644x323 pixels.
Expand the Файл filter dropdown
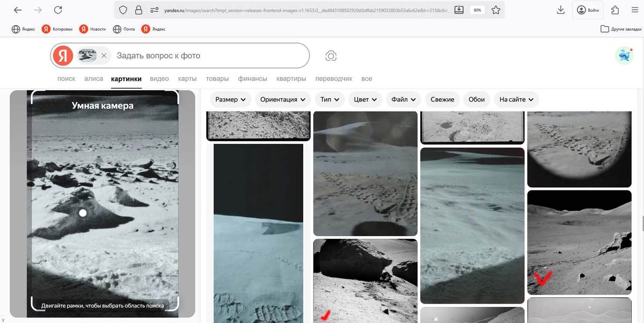click(404, 99)
